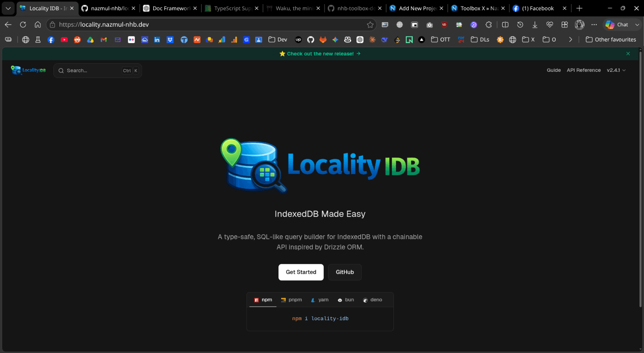Switch to the nazmul-nhb GitHub tab

click(x=109, y=8)
